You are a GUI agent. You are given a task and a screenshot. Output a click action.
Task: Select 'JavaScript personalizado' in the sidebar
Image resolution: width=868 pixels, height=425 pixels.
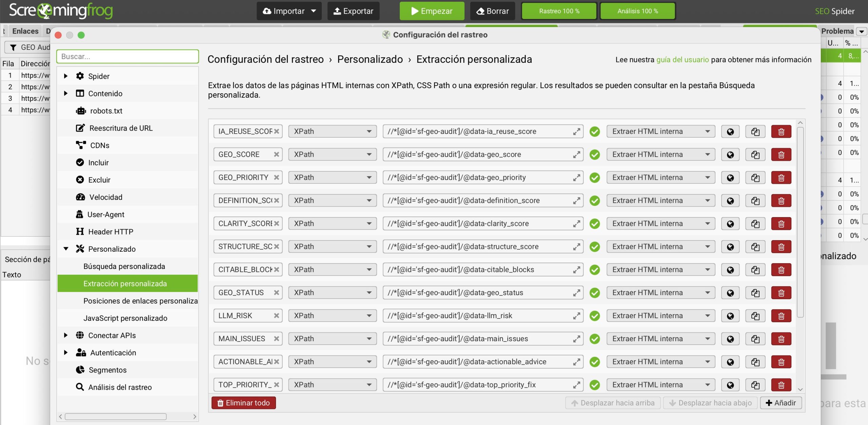point(125,318)
